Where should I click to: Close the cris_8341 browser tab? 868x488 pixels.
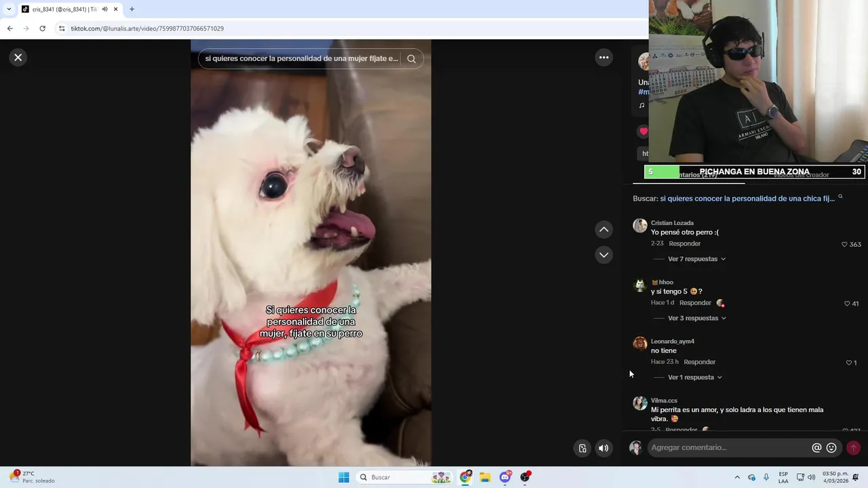pyautogui.click(x=116, y=9)
